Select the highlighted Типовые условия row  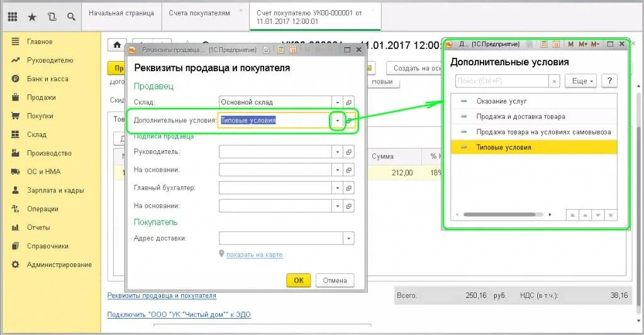tap(534, 147)
